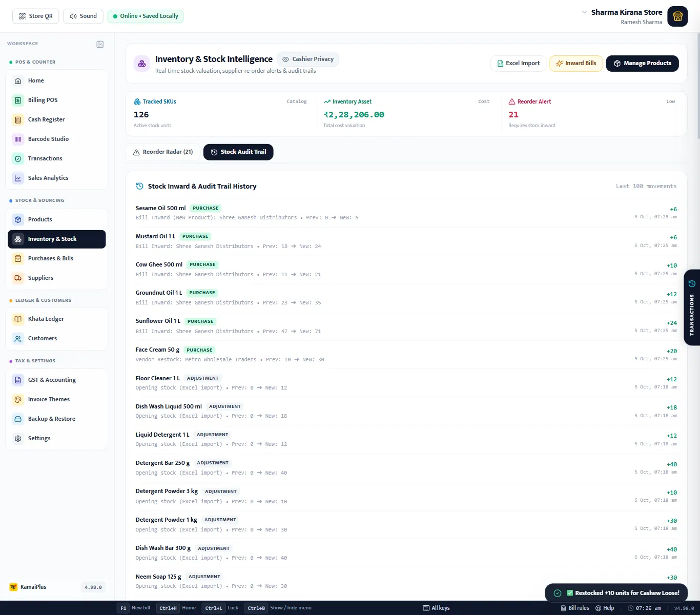700x615 pixels.
Task: Open Bill rules in status bar
Action: pos(574,608)
